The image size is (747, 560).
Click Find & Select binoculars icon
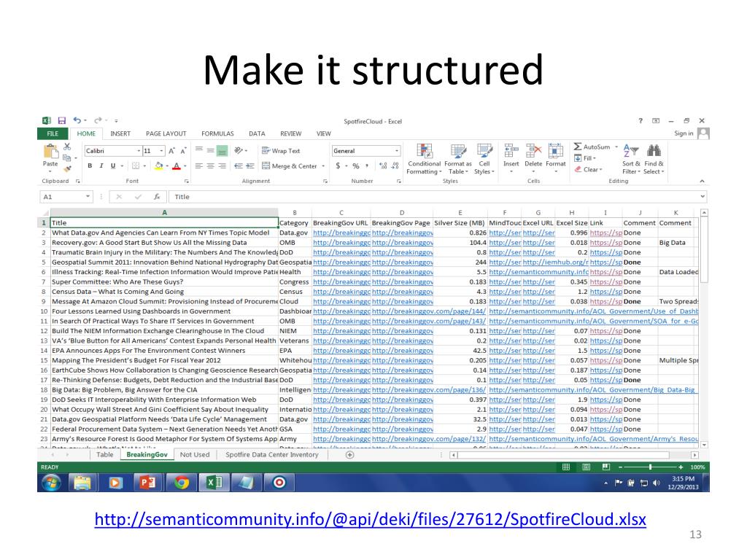[x=654, y=152]
